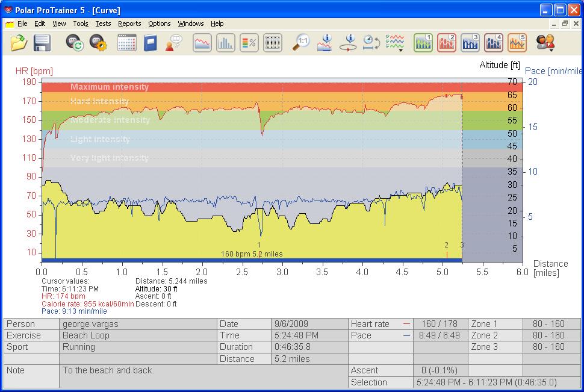Open the blue training diary book icon
Screen dimensions: 584x392
pos(150,43)
